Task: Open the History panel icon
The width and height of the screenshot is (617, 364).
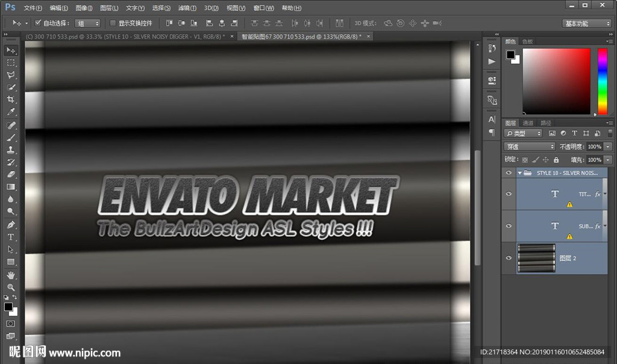Action: coord(492,48)
